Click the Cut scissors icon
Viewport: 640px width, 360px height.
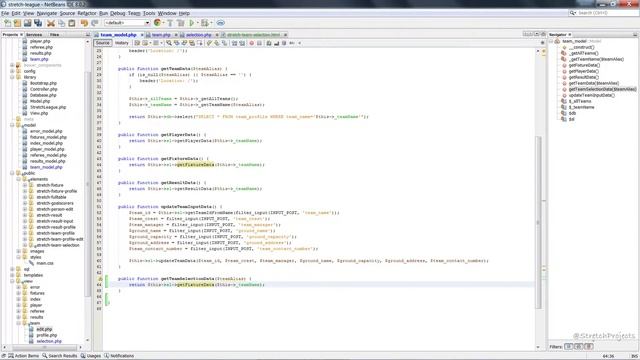[51, 23]
